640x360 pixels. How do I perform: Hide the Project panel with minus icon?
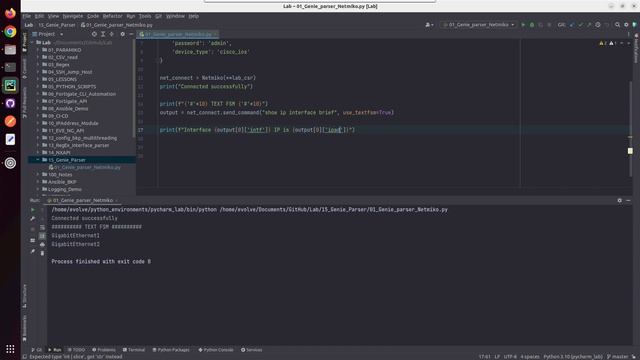pos(131,34)
